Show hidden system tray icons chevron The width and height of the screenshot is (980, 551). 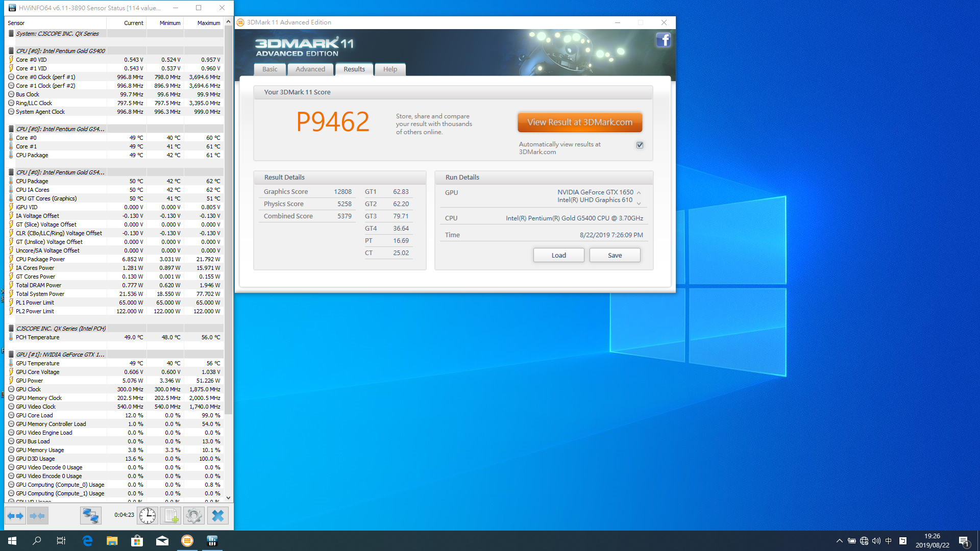pos(839,541)
